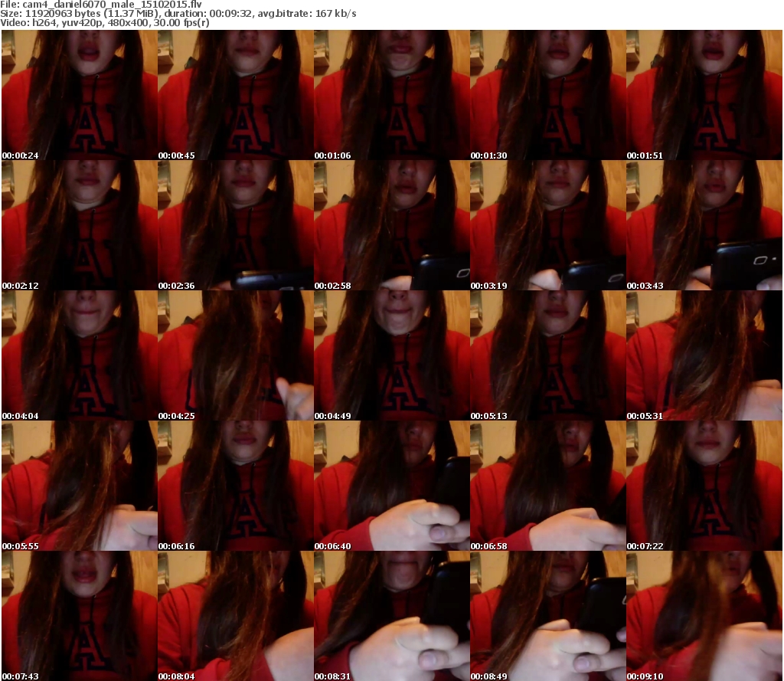Open the thumbnail at 00:02:12
The image size is (784, 681).
80,225
